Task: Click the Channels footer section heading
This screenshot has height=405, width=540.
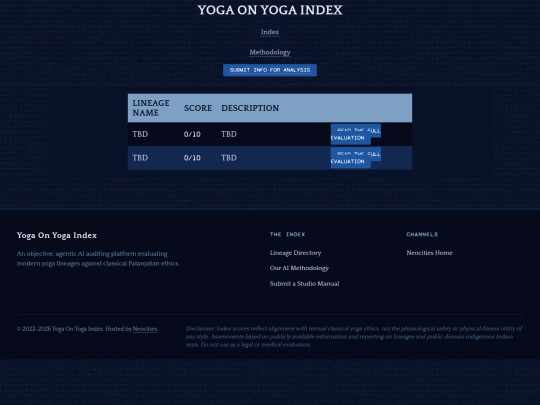Action: coord(422,235)
